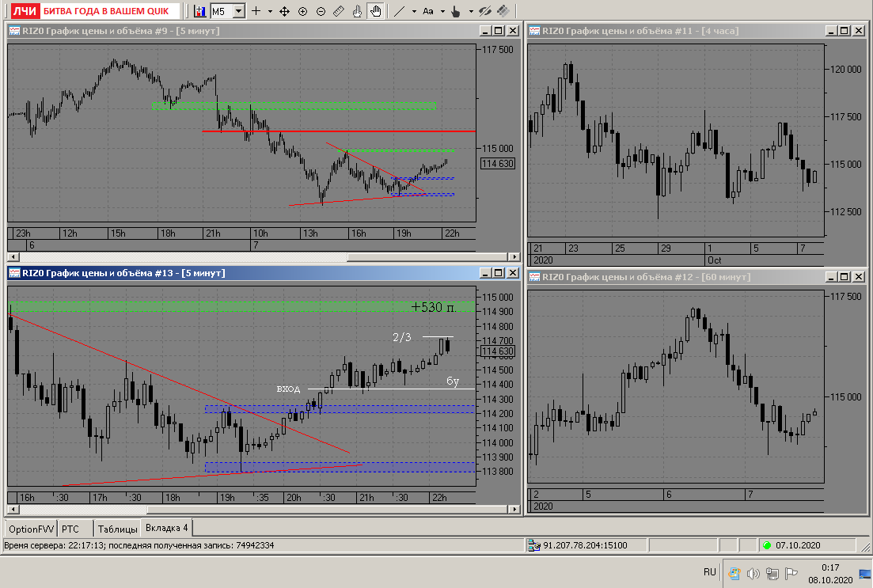Click the 114 630 price marker on chart #13
873x588 pixels.
pos(498,351)
